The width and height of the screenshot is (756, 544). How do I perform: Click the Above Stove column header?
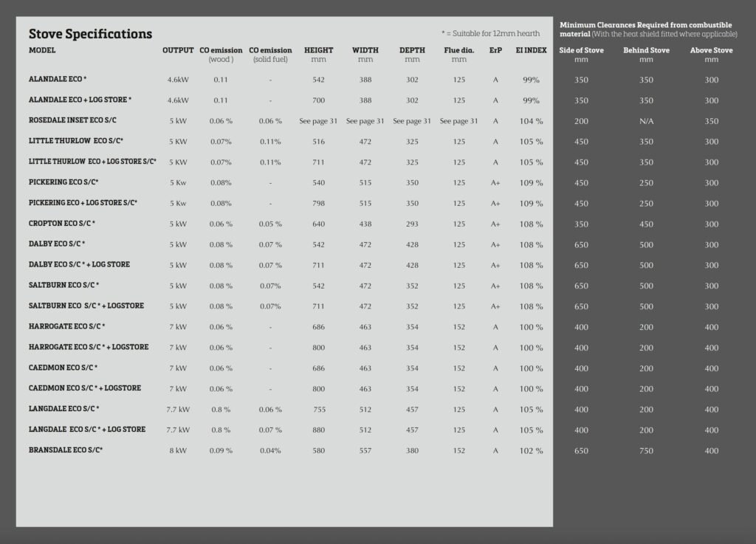point(712,55)
